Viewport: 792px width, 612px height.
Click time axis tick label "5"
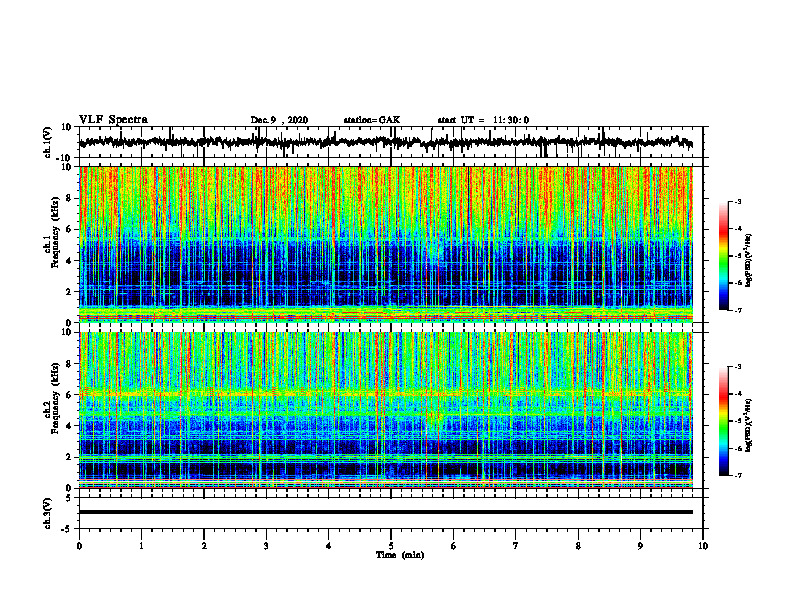(x=391, y=546)
